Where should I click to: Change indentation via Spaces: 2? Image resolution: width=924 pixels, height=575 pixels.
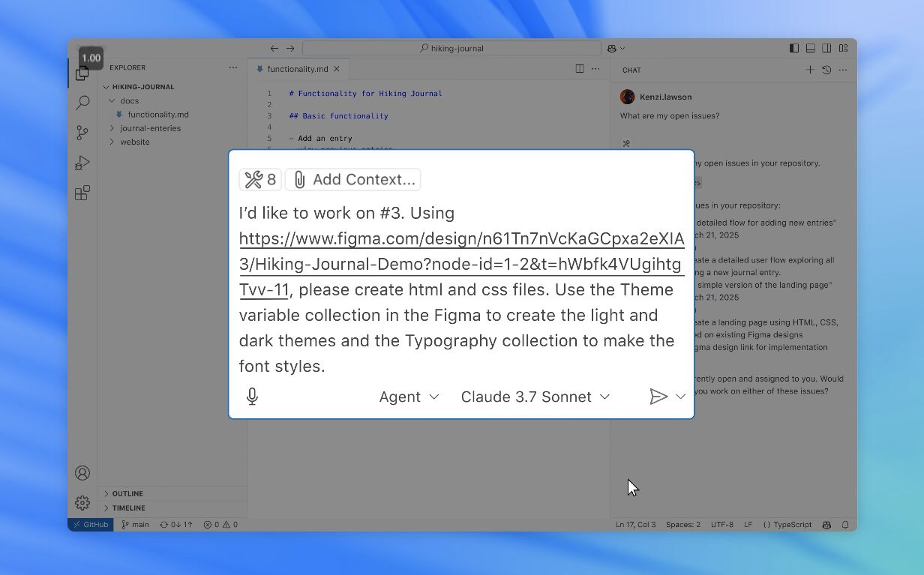(x=683, y=525)
